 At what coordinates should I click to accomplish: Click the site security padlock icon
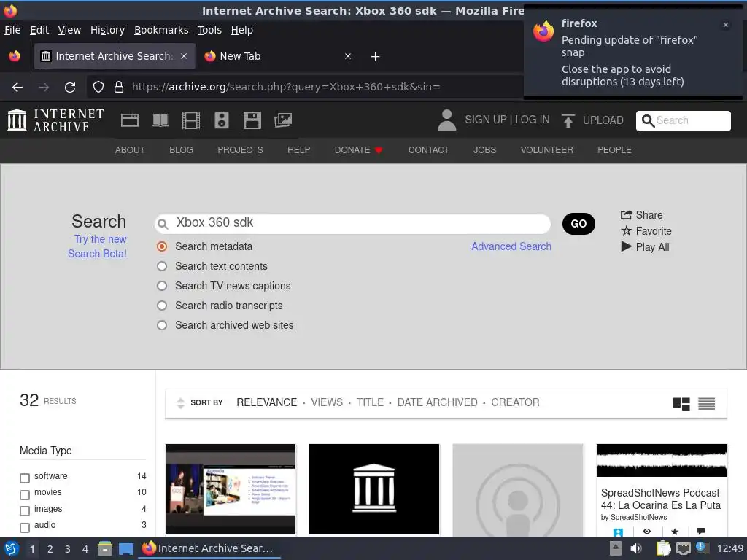119,87
